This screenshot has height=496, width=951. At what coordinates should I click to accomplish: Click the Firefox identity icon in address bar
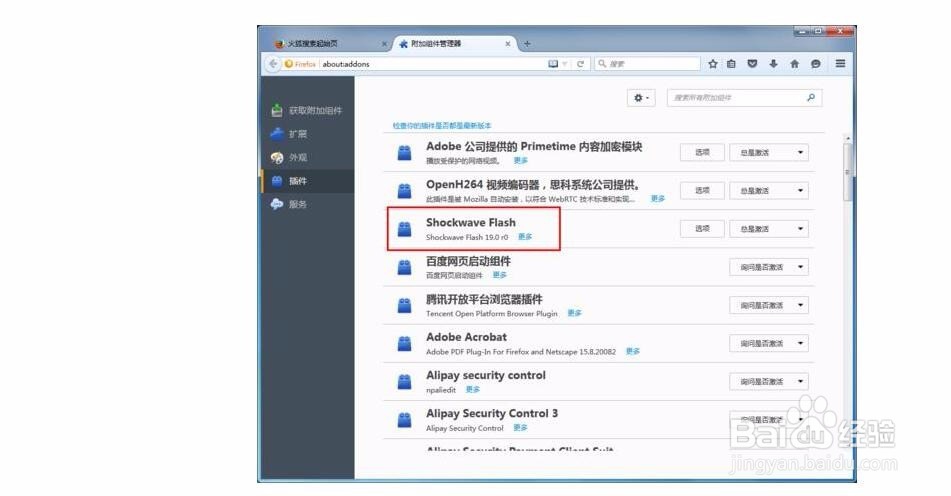(289, 64)
